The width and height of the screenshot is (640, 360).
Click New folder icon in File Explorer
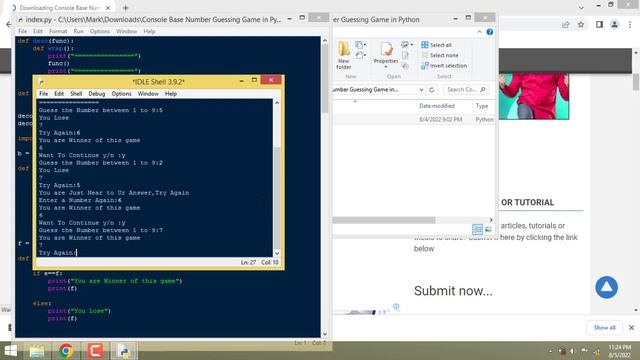point(344,55)
